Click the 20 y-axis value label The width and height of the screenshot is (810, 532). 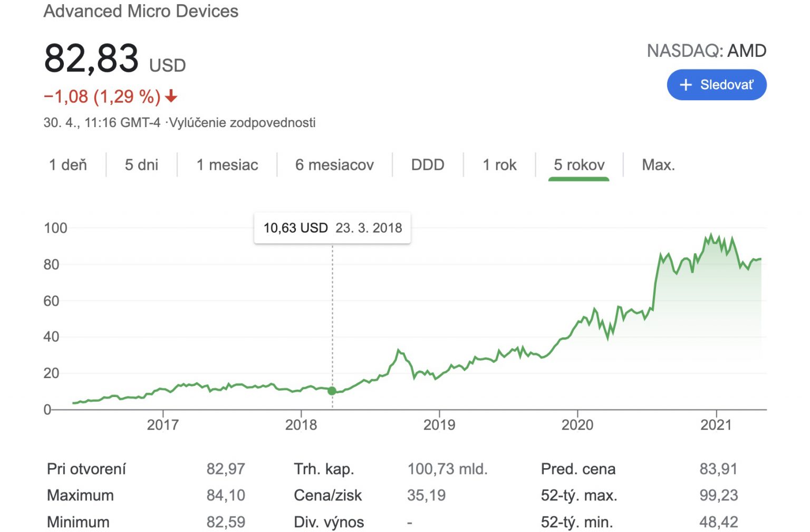click(x=51, y=373)
